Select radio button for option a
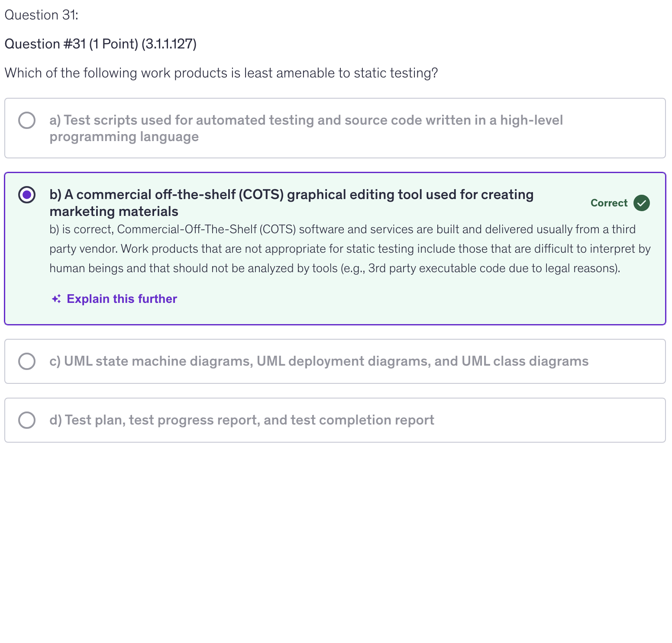This screenshot has width=672, height=643. (27, 120)
